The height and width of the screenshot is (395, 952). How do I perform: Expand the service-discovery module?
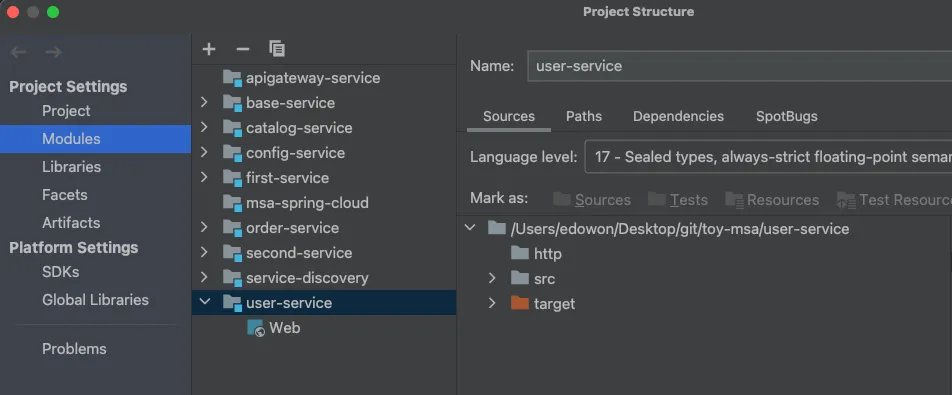pos(204,277)
